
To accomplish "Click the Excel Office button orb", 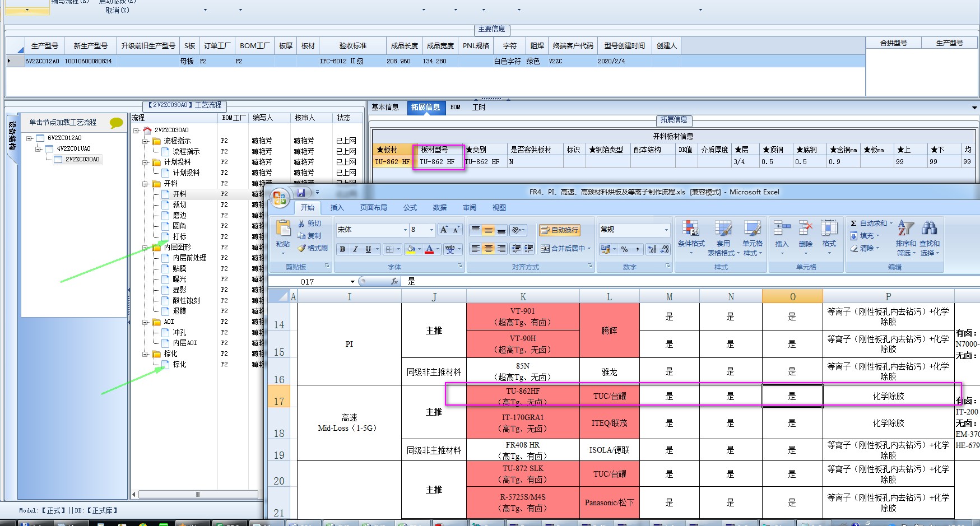I will pyautogui.click(x=280, y=197).
